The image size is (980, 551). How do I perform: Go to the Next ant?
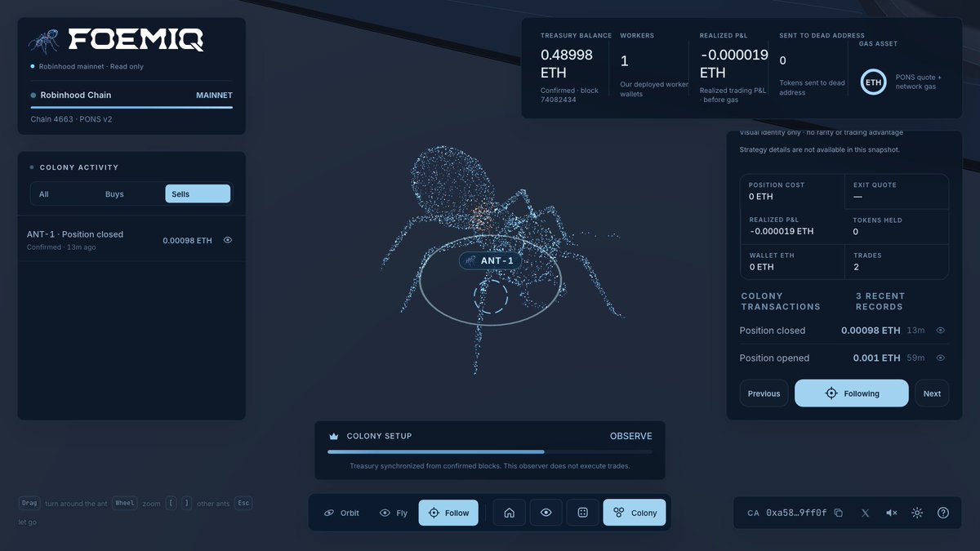(x=932, y=393)
